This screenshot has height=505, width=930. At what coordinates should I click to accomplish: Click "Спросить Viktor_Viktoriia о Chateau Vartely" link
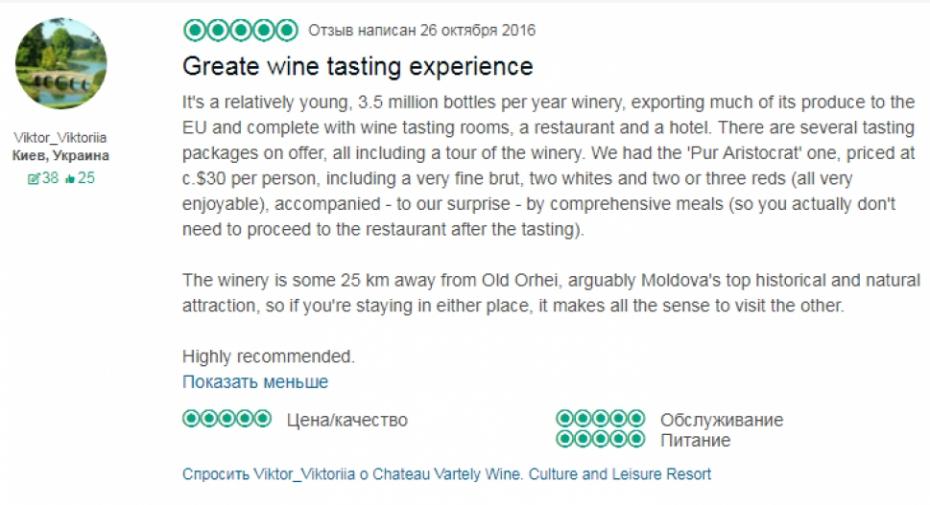tap(446, 474)
